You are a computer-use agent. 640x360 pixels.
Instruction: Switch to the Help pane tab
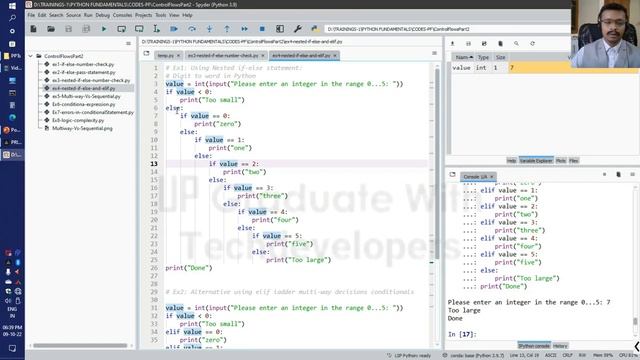[511, 161]
